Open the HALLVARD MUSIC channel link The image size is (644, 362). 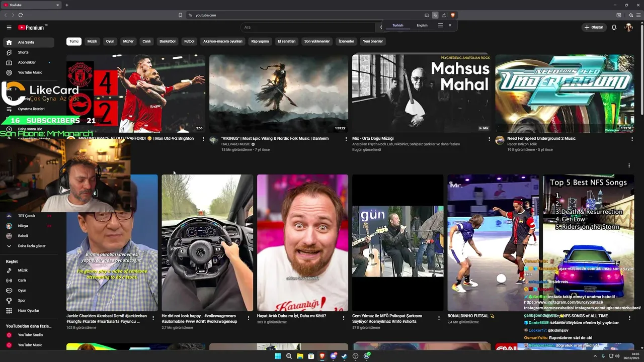point(235,144)
